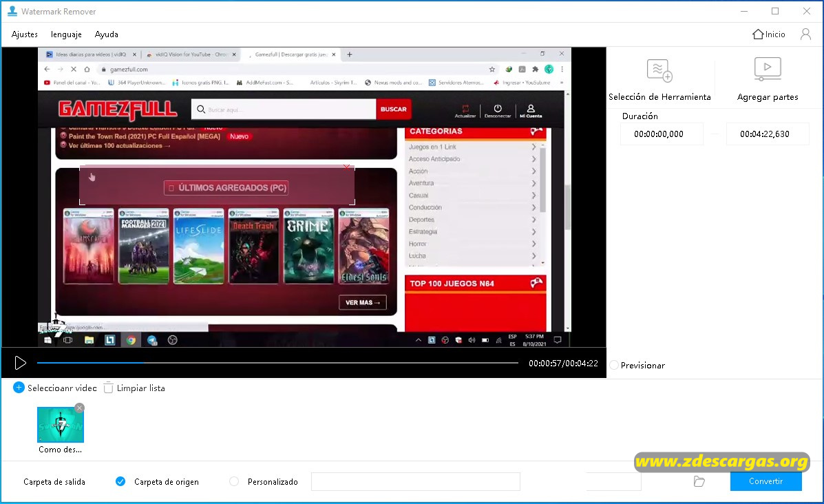
Task: Open the Lifeslide game cover
Action: pos(199,246)
